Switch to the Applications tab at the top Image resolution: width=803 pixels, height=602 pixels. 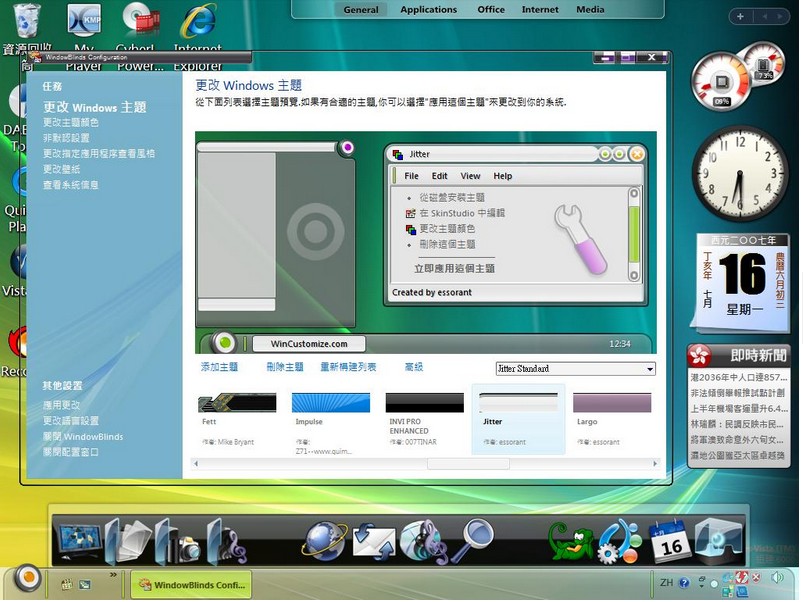[x=429, y=9]
